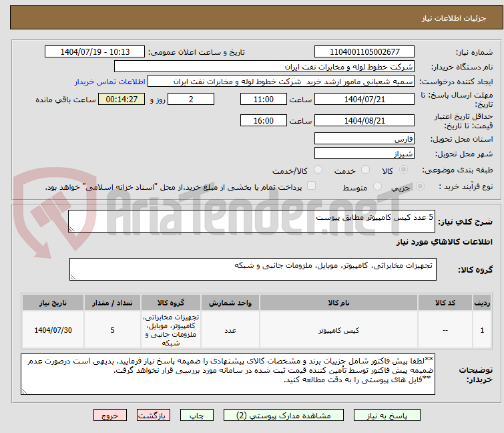Click the شرح کلی نیاز description textarea
The height and width of the screenshot is (433, 504).
pyautogui.click(x=252, y=221)
